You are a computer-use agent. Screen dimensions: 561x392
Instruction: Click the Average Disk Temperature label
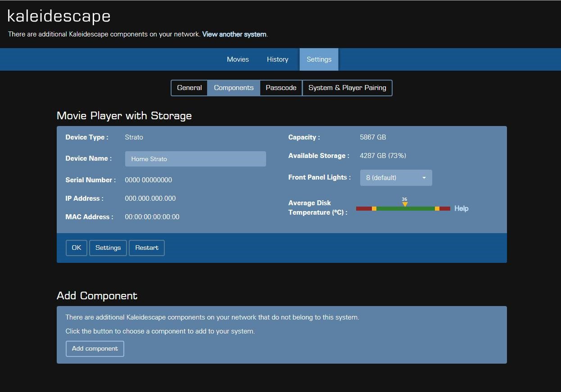pyautogui.click(x=318, y=207)
